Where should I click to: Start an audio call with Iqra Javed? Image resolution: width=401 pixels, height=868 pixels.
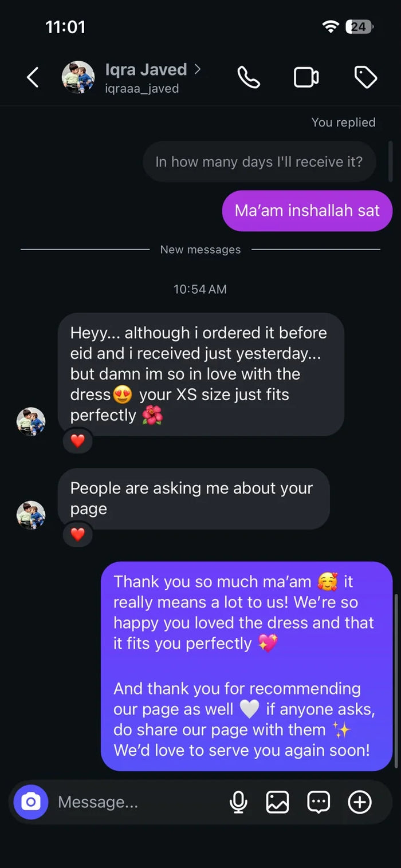point(249,77)
